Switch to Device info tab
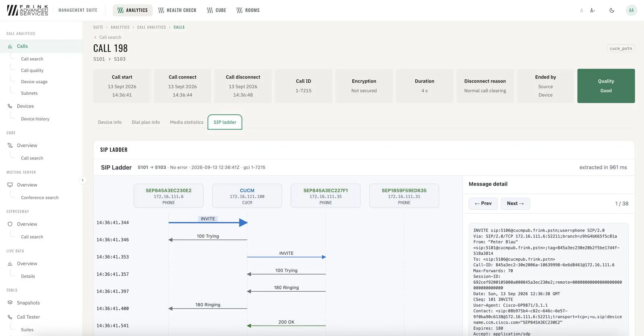Image resolution: width=644 pixels, height=336 pixels. click(110, 122)
